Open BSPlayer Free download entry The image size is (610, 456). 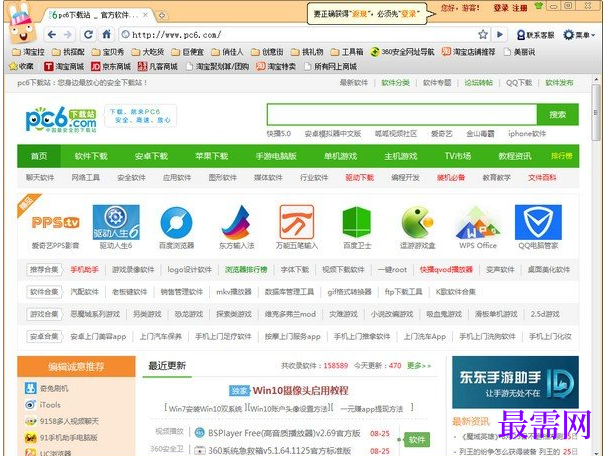(284, 433)
